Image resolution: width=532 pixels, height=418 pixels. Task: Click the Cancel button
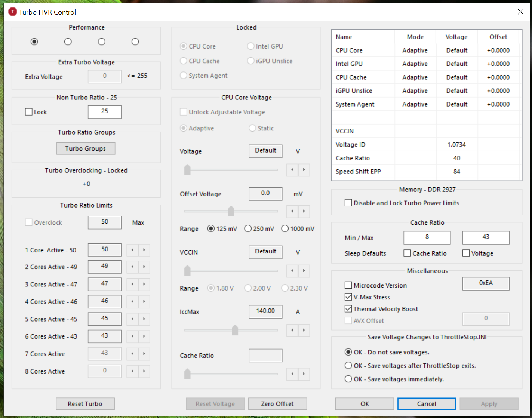427,404
